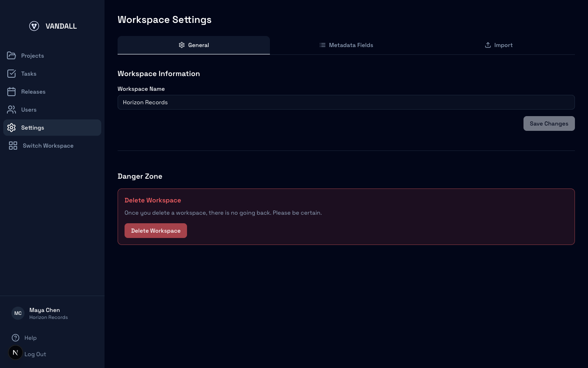Click the Workspace Name label
This screenshot has width=588, height=368.
tap(141, 89)
